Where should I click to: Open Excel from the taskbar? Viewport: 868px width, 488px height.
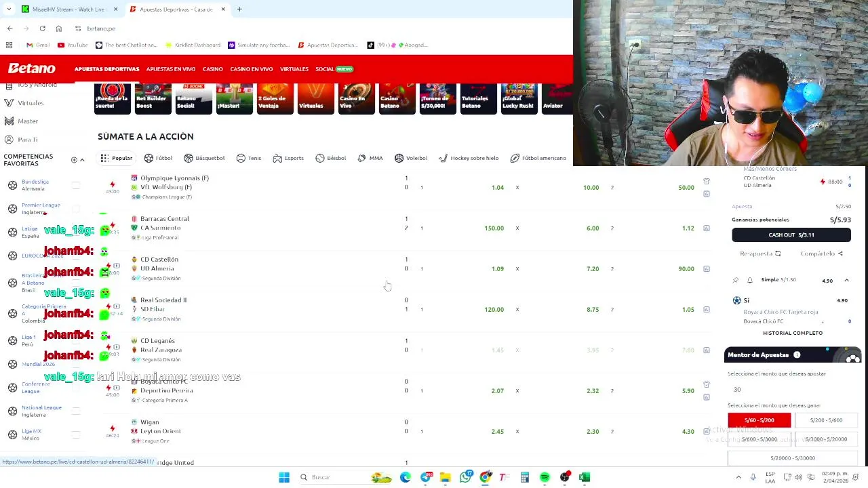pyautogui.click(x=585, y=477)
